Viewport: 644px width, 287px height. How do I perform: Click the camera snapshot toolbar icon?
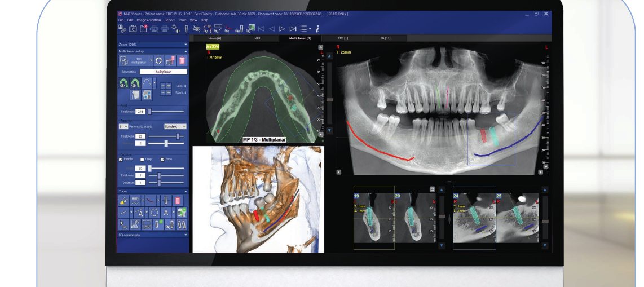pos(133,29)
